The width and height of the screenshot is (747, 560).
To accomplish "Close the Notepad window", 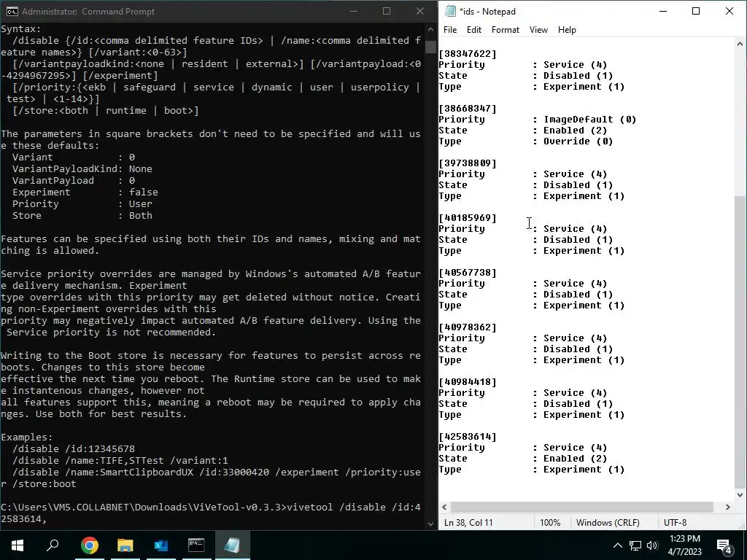I will tap(729, 11).
